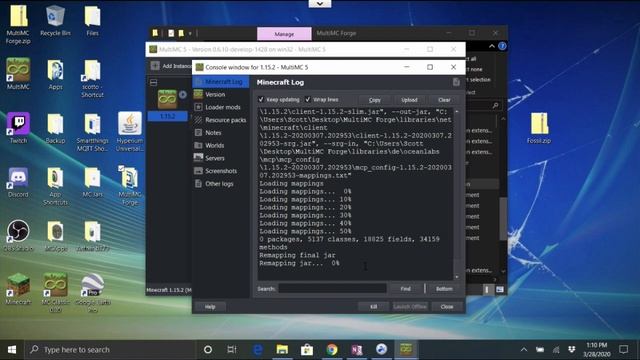Click the help icon in File Explorer ribbon
The image size is (640, 360).
tap(502, 46)
